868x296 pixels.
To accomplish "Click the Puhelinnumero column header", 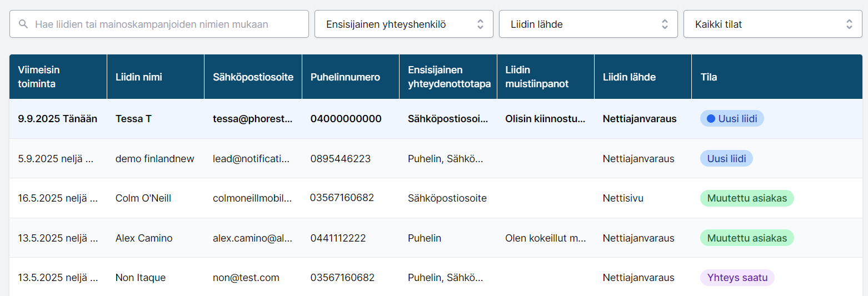I will click(x=345, y=77).
